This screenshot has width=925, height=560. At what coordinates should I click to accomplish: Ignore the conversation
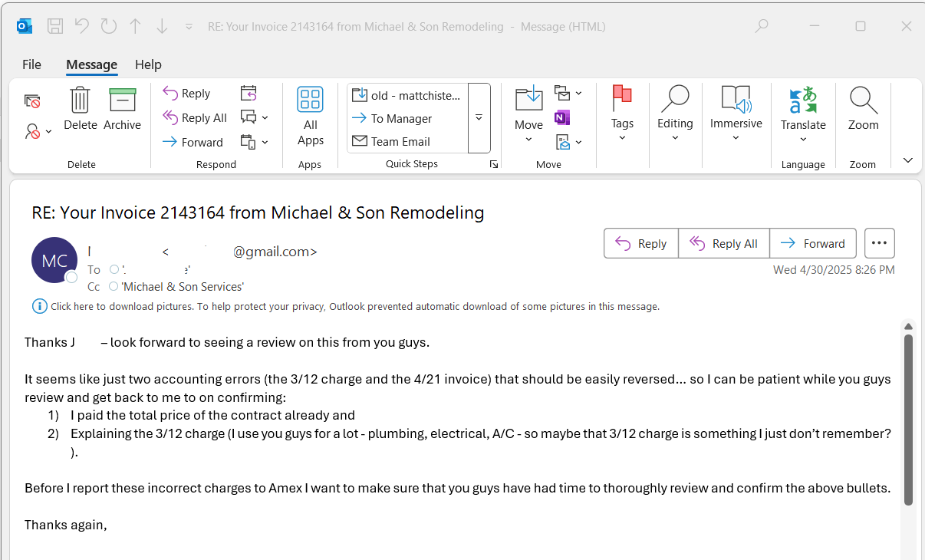[32, 100]
